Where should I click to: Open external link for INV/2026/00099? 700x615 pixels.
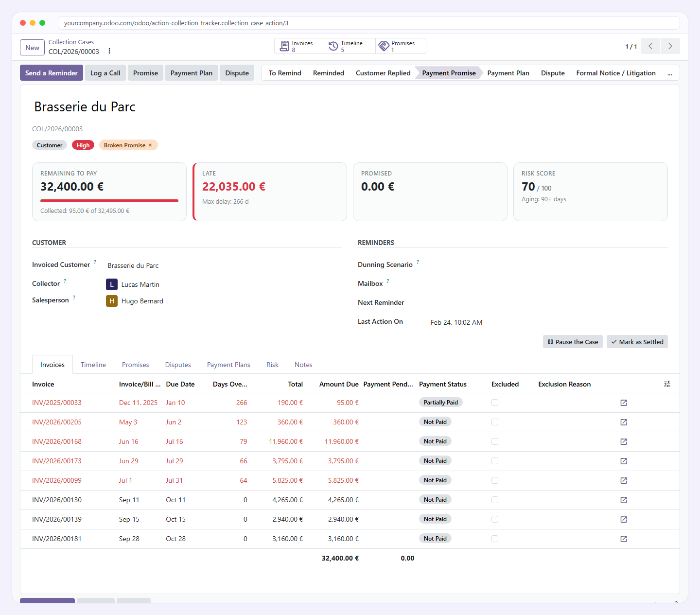pyautogui.click(x=624, y=480)
